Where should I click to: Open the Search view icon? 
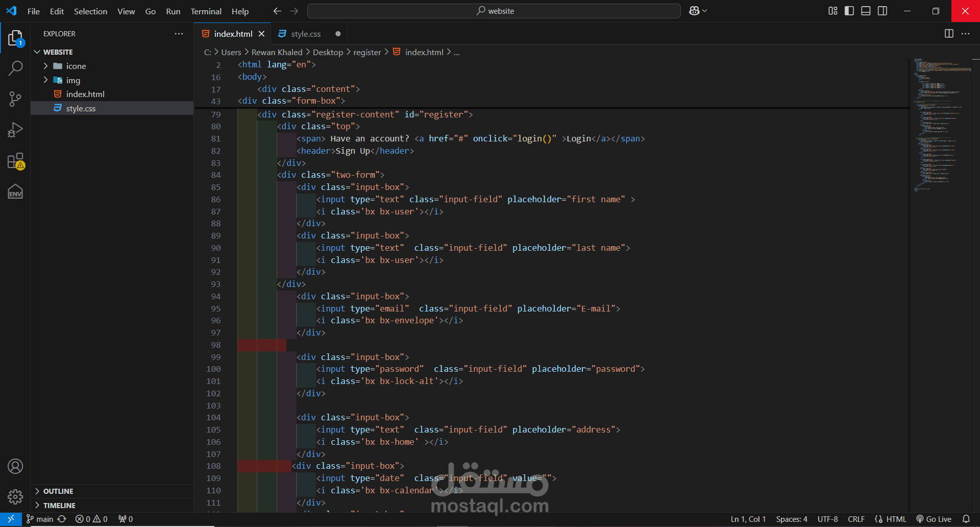click(15, 68)
